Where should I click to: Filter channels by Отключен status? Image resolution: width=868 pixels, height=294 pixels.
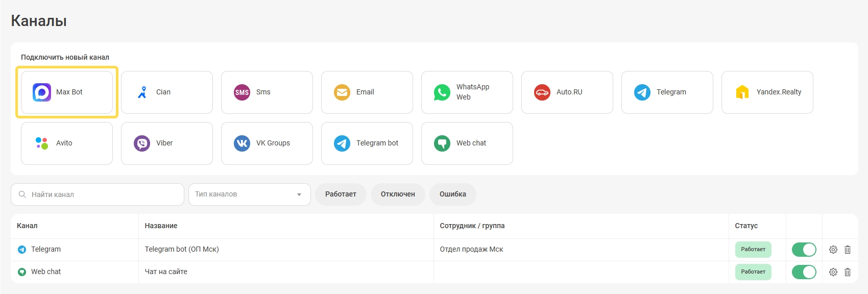coord(398,194)
